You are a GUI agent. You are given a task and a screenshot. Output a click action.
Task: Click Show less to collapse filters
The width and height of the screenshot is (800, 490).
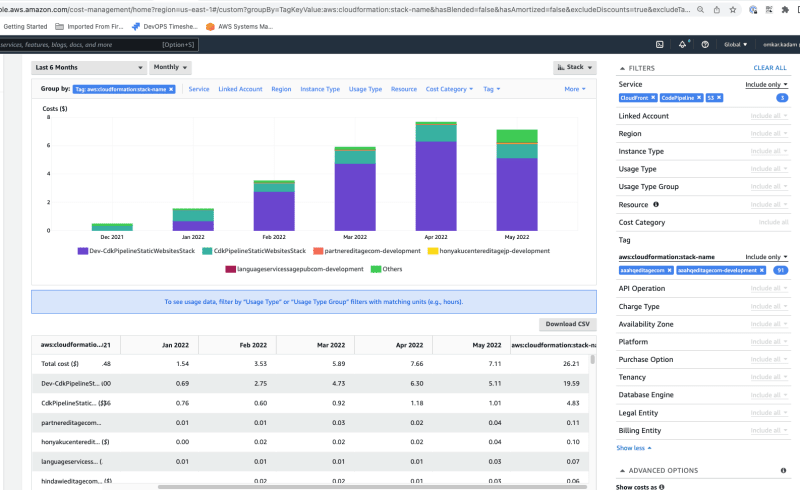(x=634, y=448)
